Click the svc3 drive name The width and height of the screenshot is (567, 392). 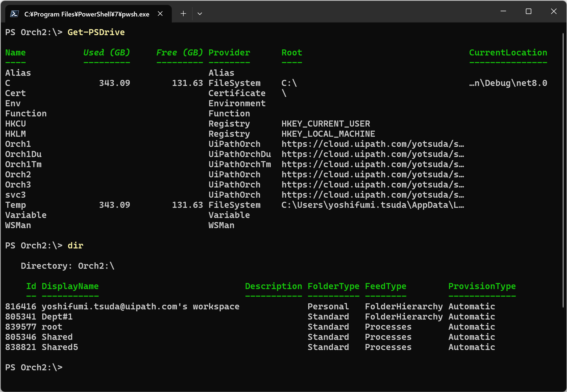pos(15,195)
